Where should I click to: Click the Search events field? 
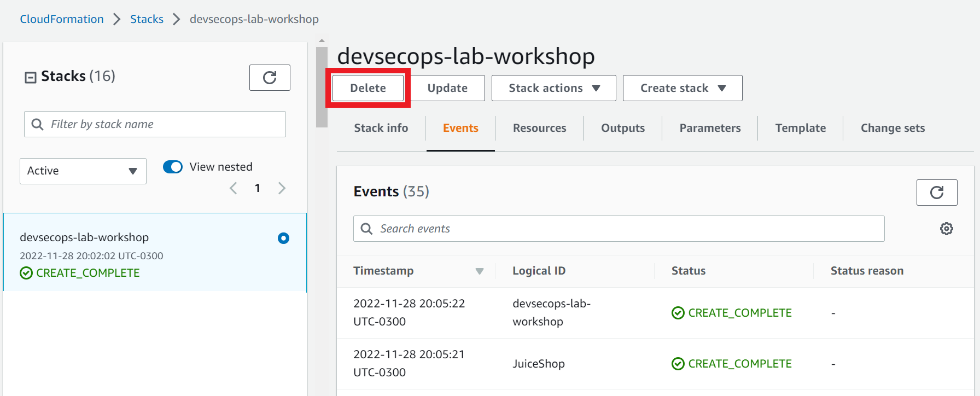point(619,229)
